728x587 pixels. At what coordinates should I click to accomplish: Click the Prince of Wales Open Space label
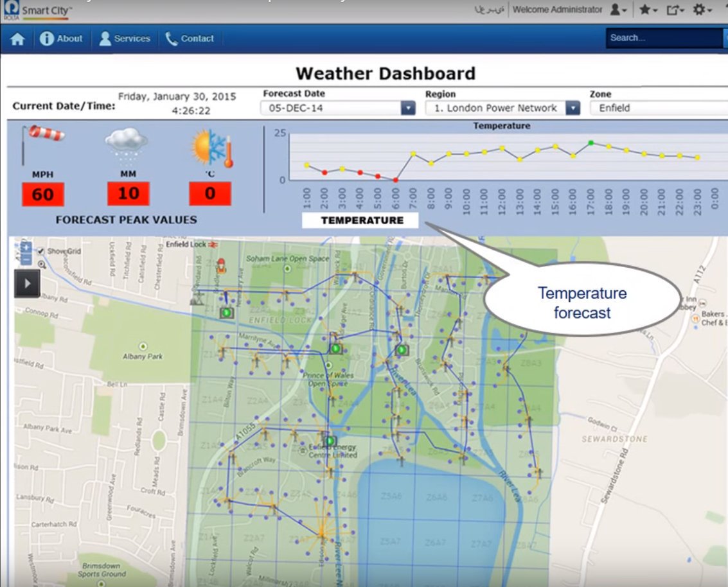[328, 379]
